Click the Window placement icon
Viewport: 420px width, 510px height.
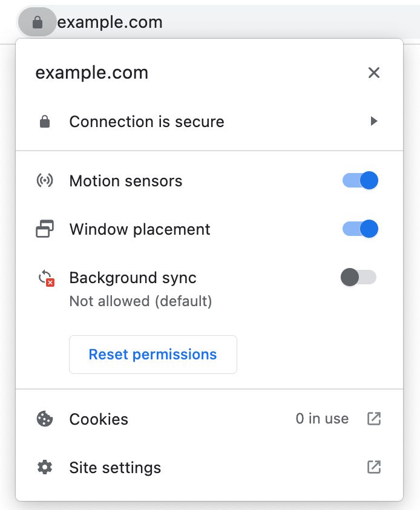pos(45,229)
